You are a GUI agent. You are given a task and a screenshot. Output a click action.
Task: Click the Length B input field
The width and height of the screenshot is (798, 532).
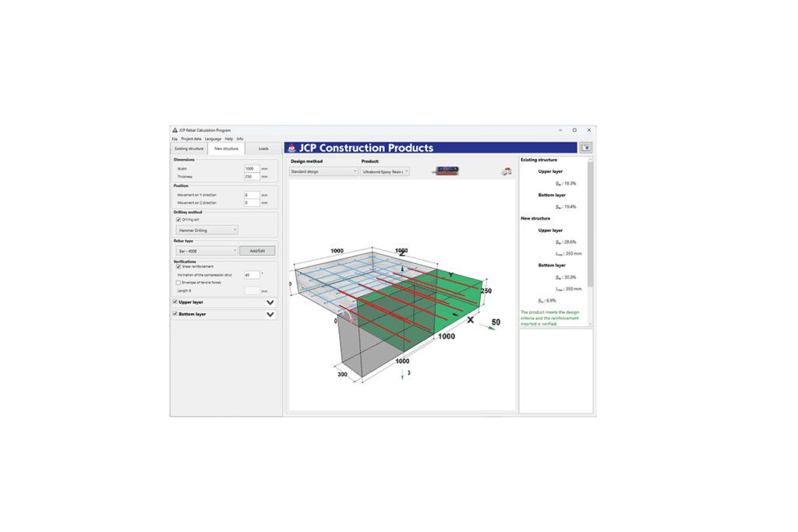(x=252, y=291)
